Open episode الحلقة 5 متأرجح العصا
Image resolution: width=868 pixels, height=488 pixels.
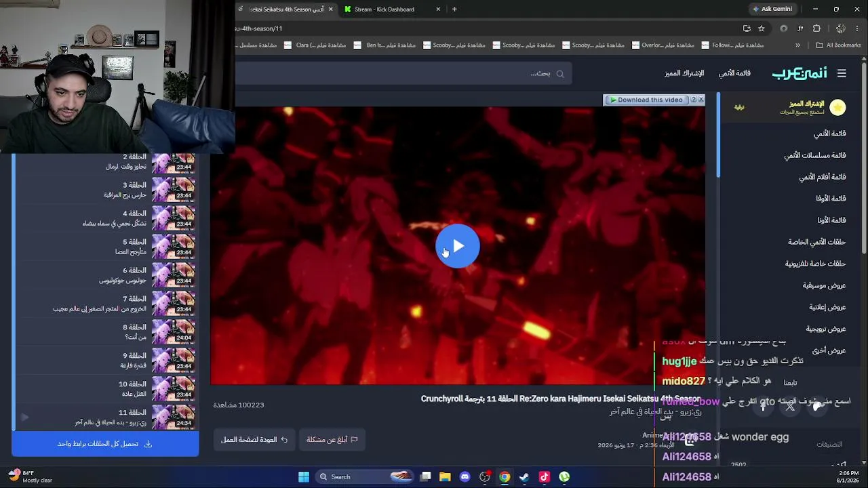coord(106,247)
